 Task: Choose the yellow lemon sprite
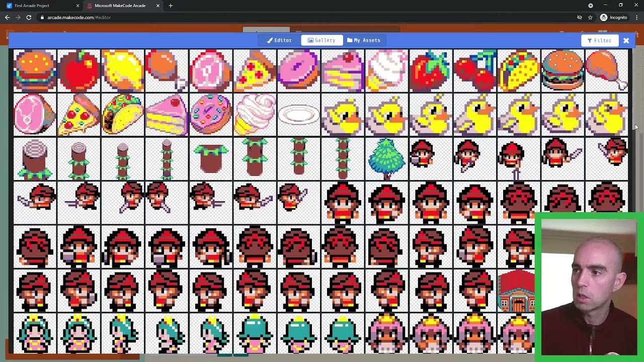point(123,70)
